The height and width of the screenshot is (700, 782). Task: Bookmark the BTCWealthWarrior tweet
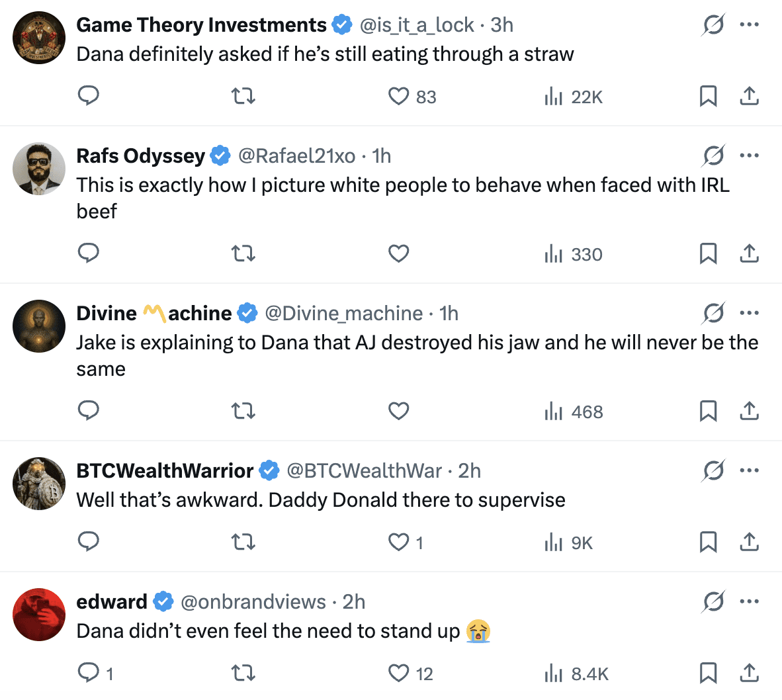point(708,543)
